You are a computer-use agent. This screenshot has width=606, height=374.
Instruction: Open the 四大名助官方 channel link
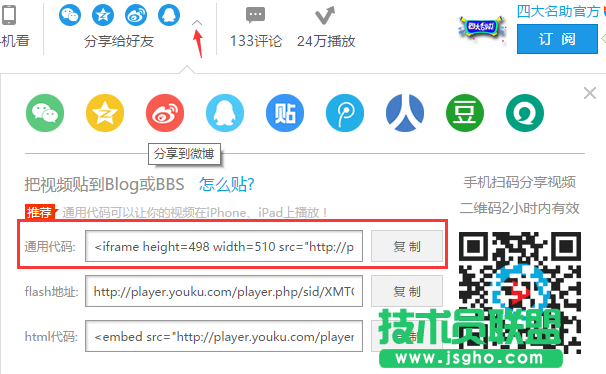[x=558, y=11]
